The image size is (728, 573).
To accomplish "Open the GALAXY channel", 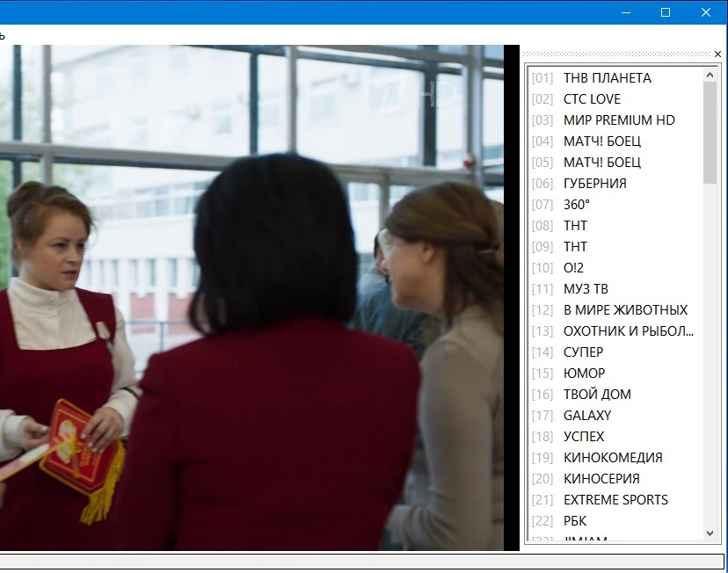I will (x=586, y=416).
